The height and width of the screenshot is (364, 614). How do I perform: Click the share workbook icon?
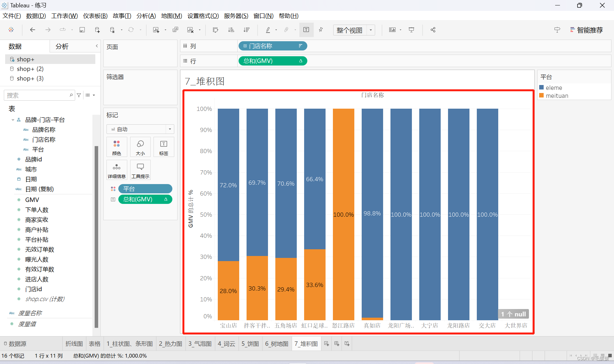pyautogui.click(x=433, y=30)
